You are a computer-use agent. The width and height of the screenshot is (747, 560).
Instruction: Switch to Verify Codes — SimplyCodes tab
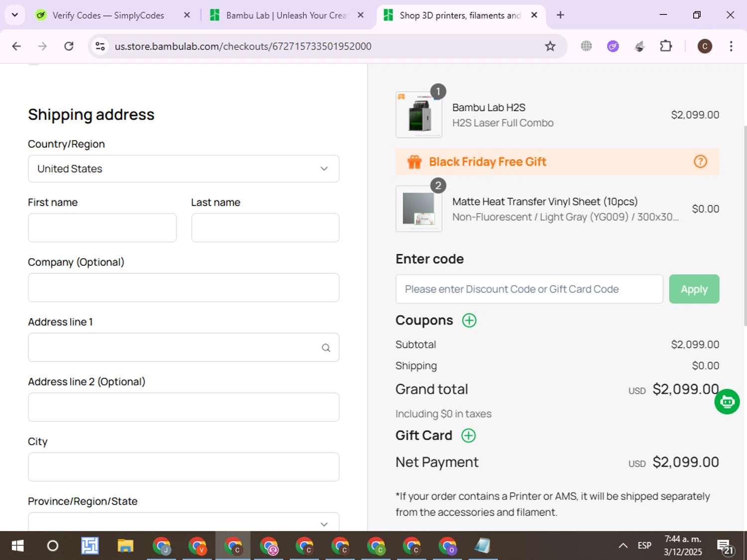pyautogui.click(x=108, y=15)
